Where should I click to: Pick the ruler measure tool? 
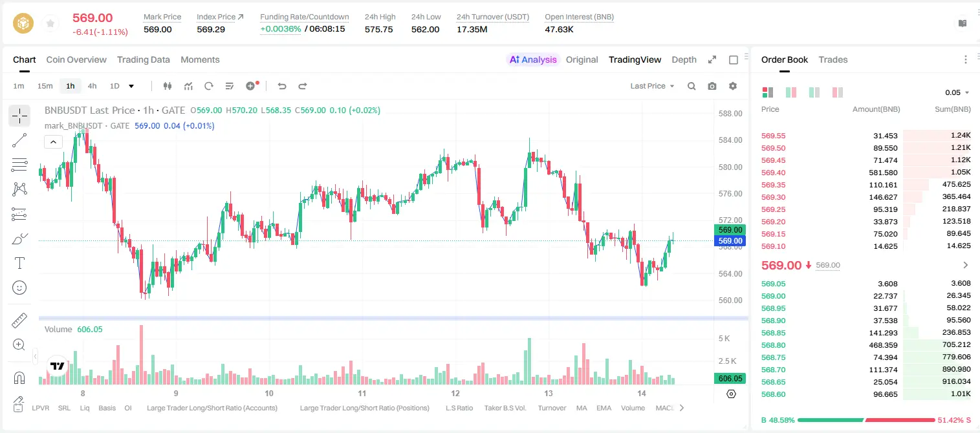(x=19, y=321)
